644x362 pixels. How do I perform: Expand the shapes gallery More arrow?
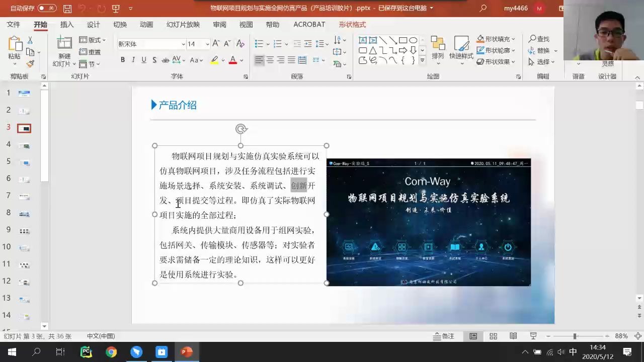coord(422,60)
